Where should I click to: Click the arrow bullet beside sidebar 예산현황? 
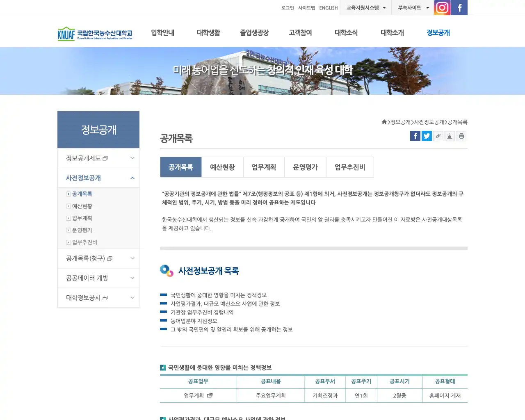(x=68, y=206)
